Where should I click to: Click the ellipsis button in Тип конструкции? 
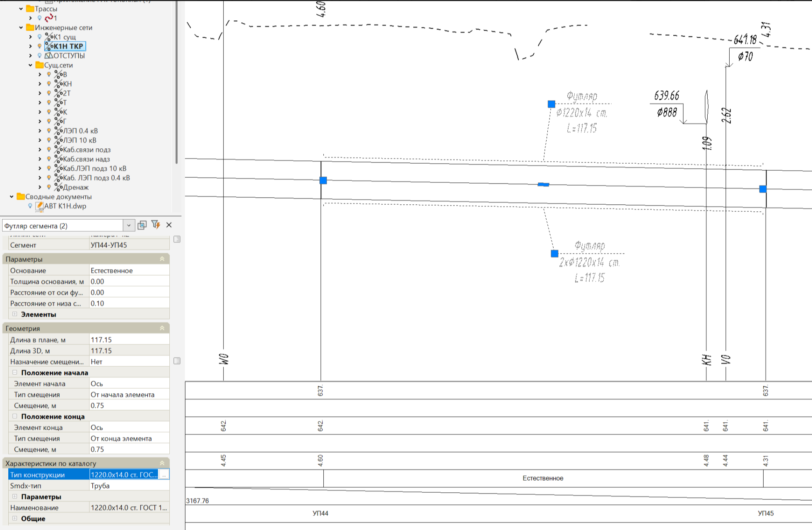(x=164, y=475)
